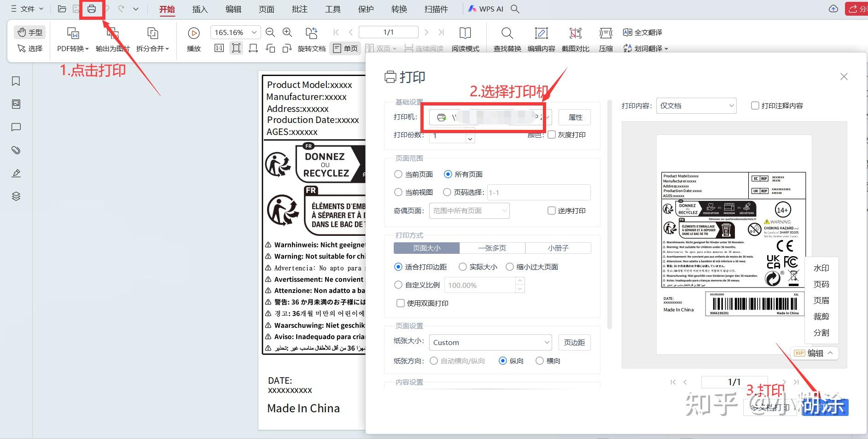The width and height of the screenshot is (868, 439).
Task: Click the cloud sync icon
Action: pos(833,9)
